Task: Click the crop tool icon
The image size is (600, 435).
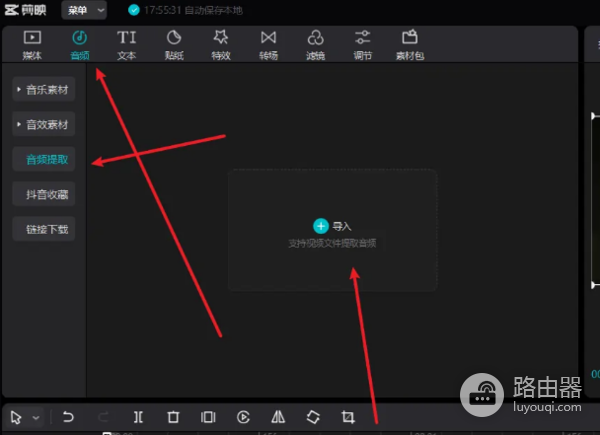Action: (x=348, y=417)
